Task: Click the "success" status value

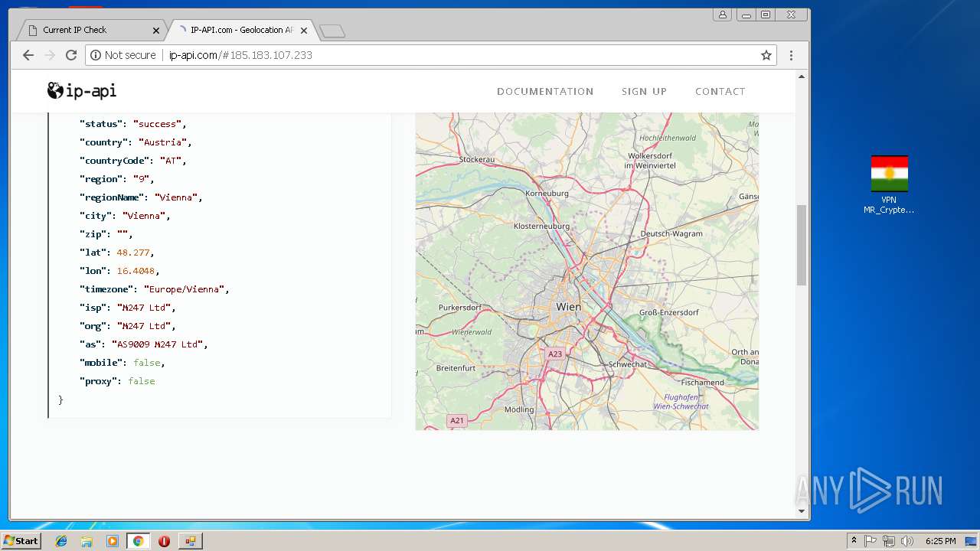Action: point(157,124)
